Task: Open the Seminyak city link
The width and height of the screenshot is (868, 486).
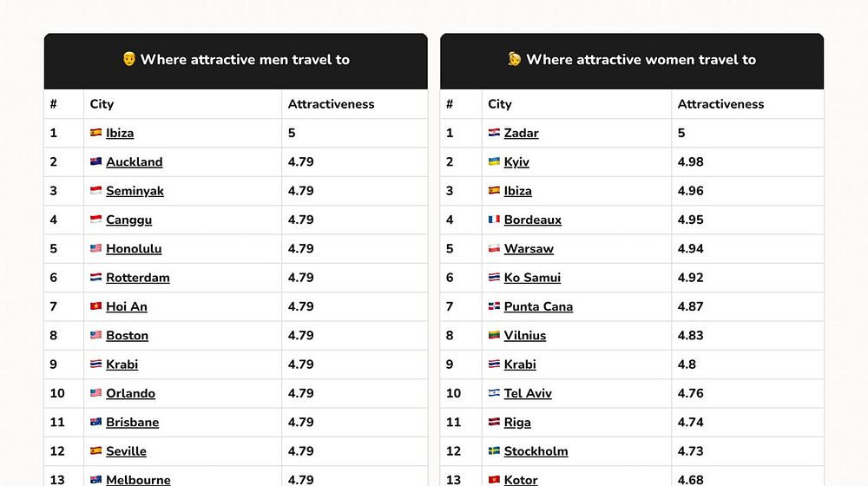Action: (135, 191)
